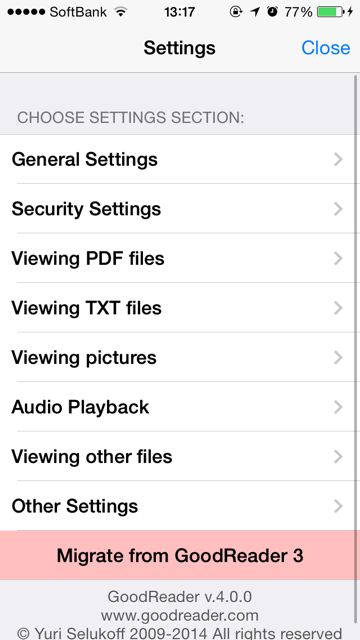Tap the signal strength dots
Image resolution: width=360 pixels, height=640 pixels.
tap(26, 12)
